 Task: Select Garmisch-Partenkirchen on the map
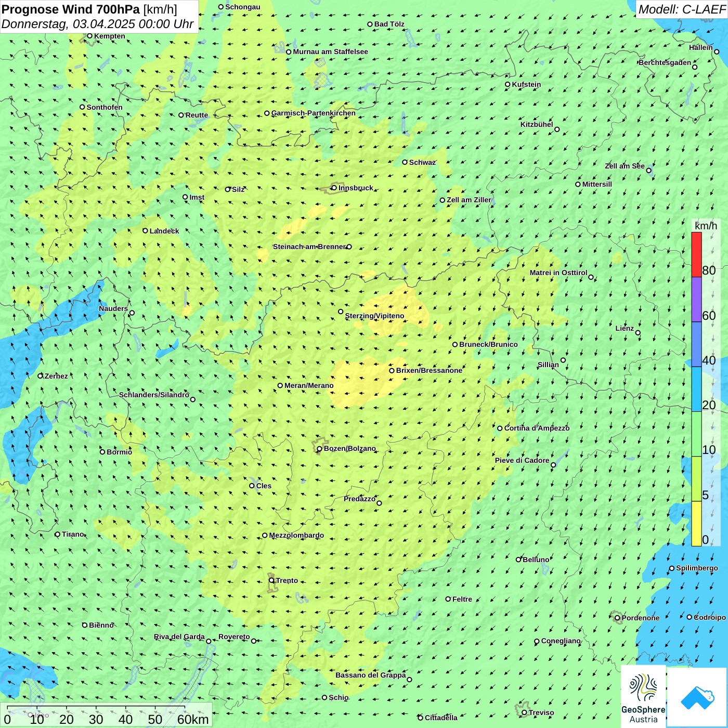(313, 113)
